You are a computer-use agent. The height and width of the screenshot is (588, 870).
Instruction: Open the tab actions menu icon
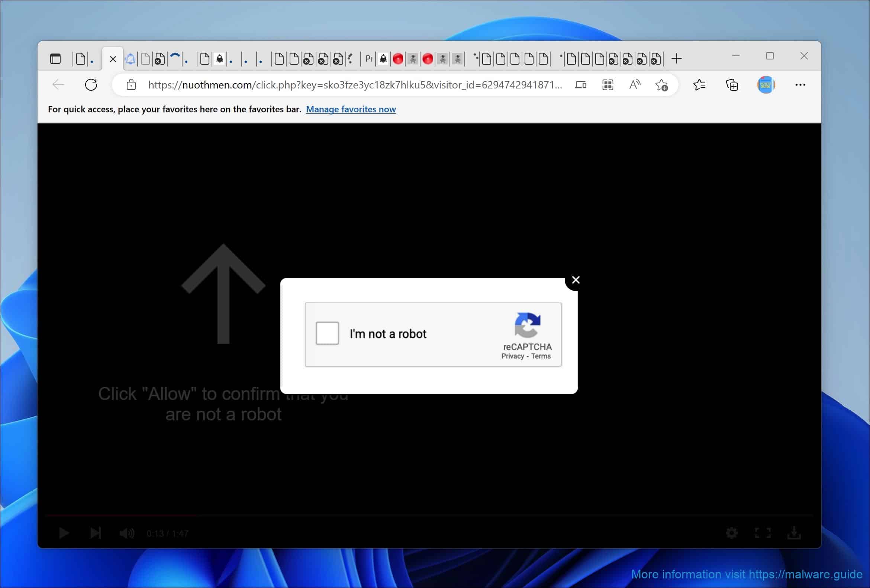(55, 59)
